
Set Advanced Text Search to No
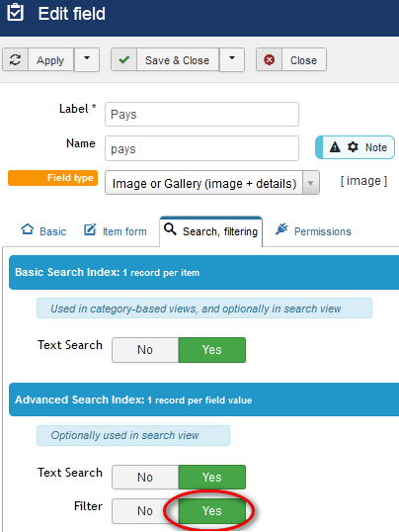pyautogui.click(x=145, y=477)
